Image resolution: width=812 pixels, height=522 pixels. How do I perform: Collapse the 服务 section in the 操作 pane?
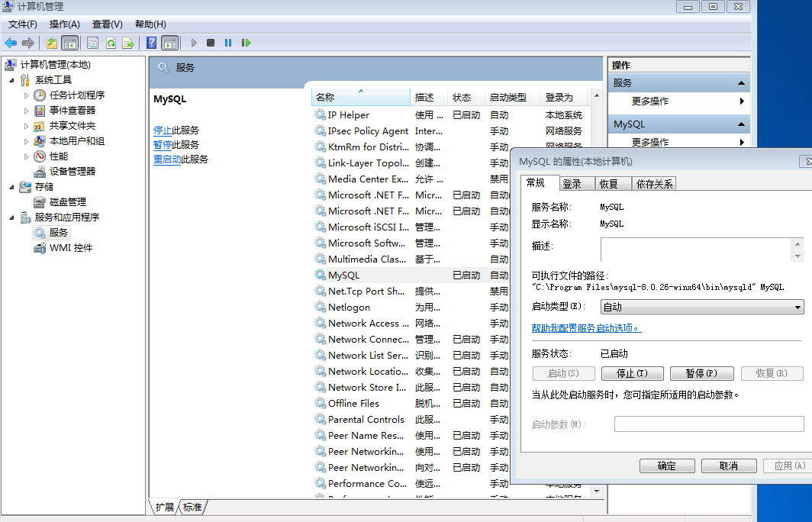pos(741,83)
